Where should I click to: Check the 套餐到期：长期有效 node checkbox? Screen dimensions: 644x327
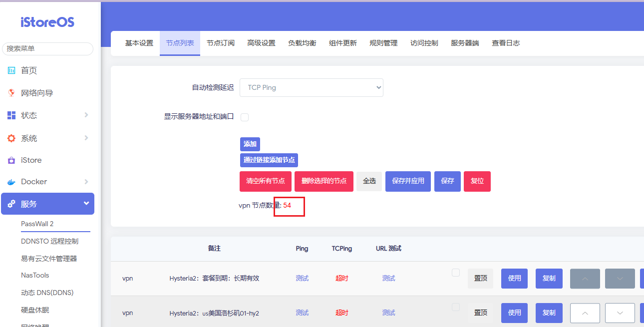[x=456, y=273]
